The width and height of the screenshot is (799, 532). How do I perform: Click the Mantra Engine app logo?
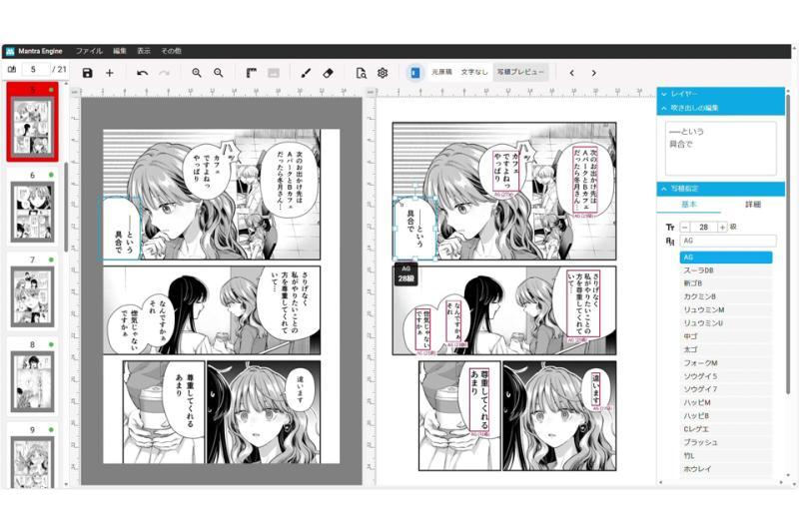coord(10,51)
